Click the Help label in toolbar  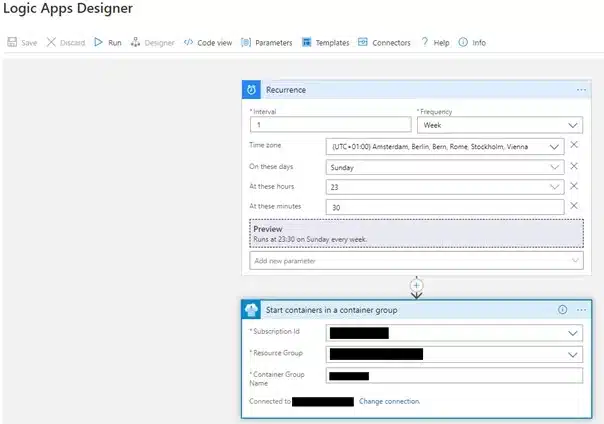[441, 43]
